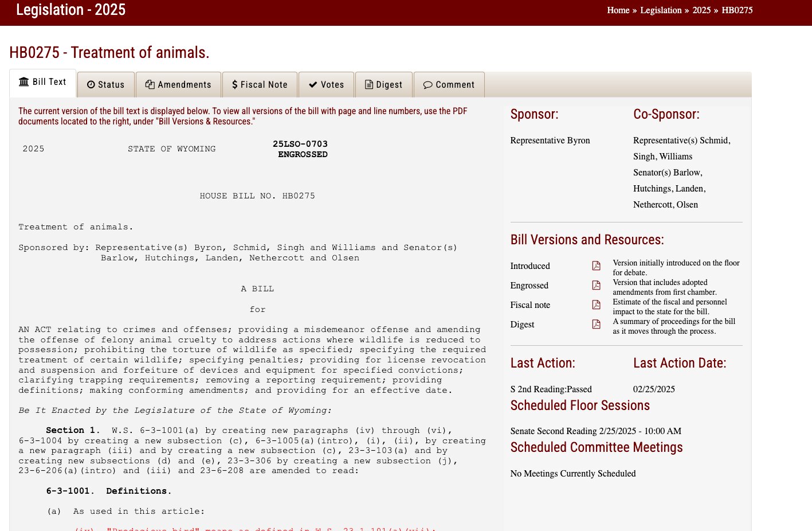
Task: Click the 'Bill Versions and Resources:' heading
Action: click(x=587, y=240)
